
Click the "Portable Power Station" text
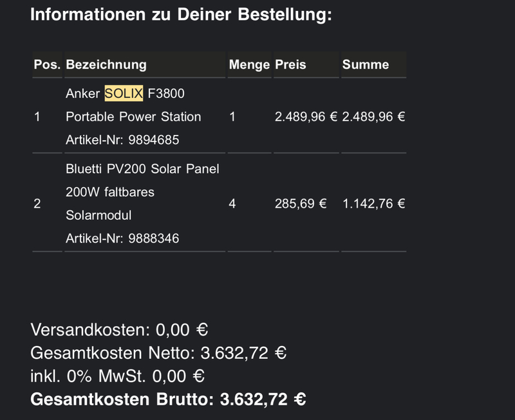coord(133,117)
